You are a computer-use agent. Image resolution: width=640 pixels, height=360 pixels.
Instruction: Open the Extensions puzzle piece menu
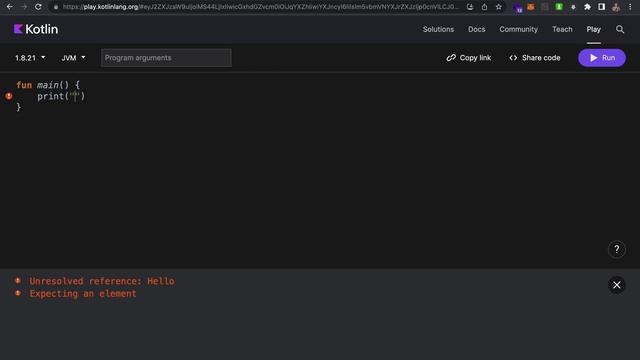587,7
